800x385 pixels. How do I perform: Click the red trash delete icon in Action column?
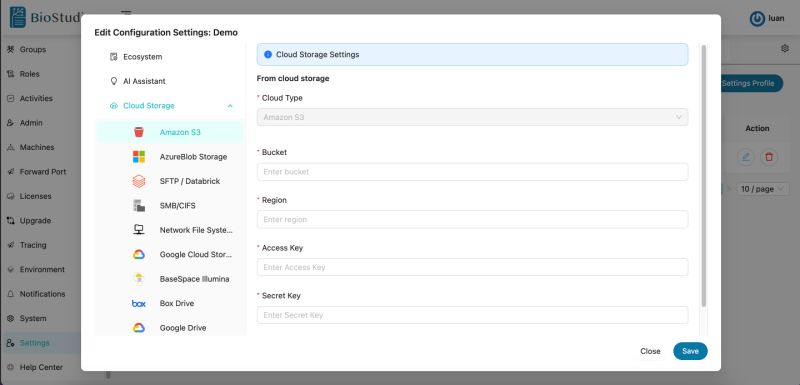tap(769, 157)
